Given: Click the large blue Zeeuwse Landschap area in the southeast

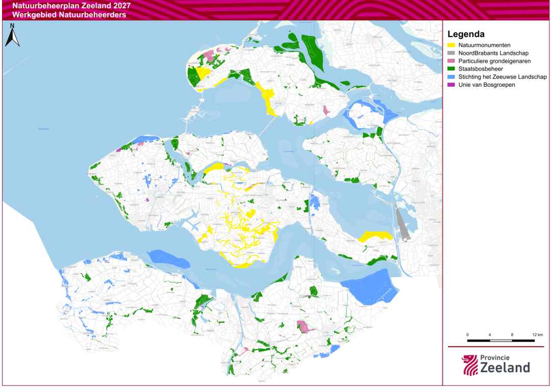Looking at the screenshot, I should coord(371,287).
